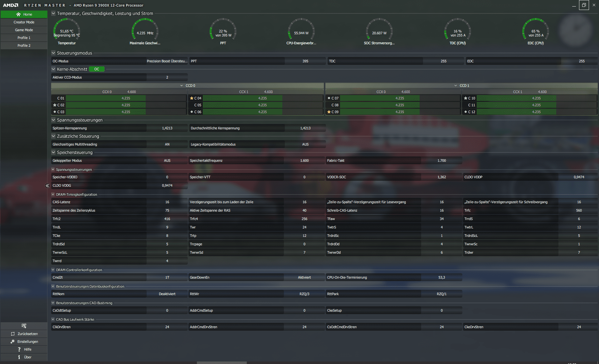This screenshot has width=599, height=364.
Task: Collapse the CCD 1 group
Action: (x=455, y=85)
